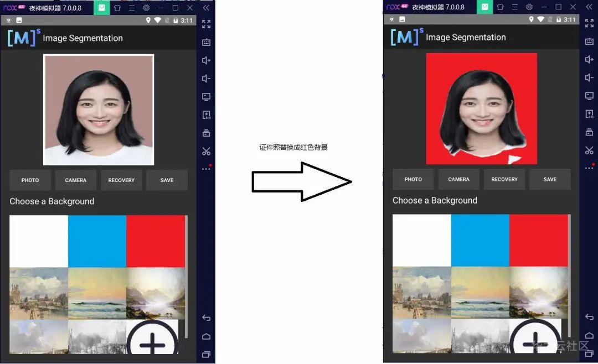Choose gray harbor sketch background in left window

click(x=97, y=337)
